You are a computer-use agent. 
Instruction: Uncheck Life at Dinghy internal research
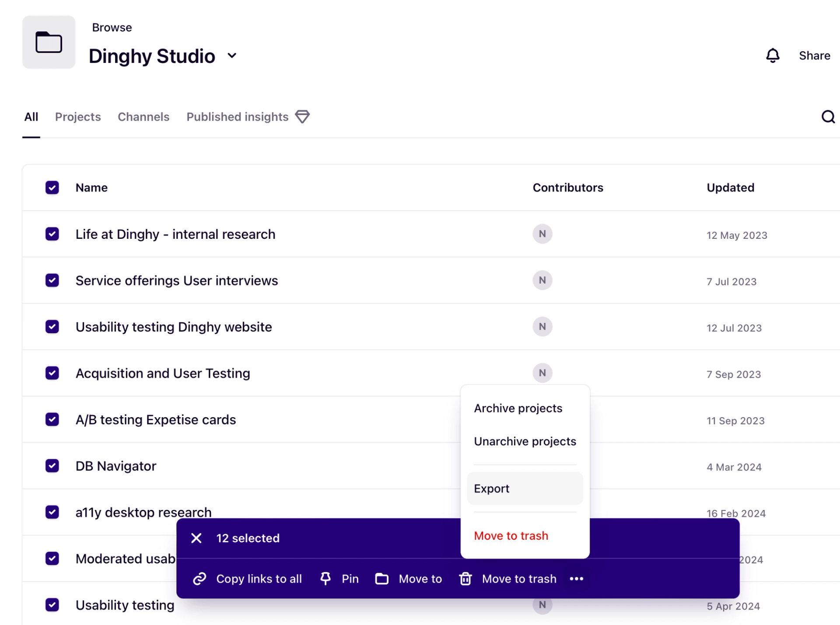52,234
